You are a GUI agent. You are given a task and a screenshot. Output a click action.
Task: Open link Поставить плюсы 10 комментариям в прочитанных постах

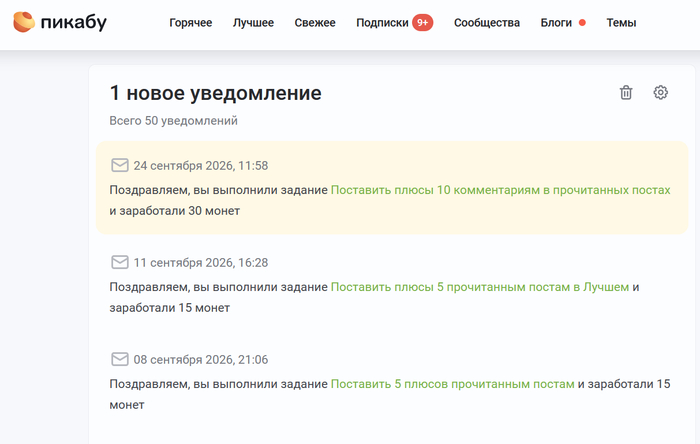click(500, 190)
